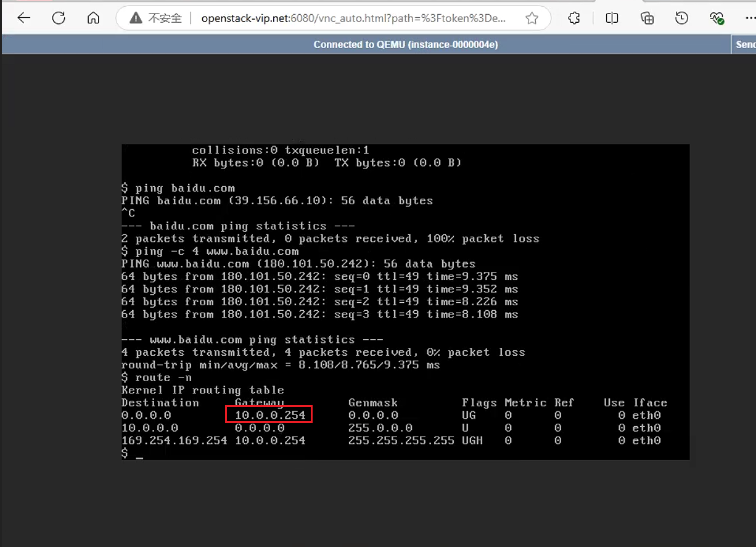This screenshot has height=547, width=756.
Task: Click 'Kernel IP routing table' heading
Action: (x=203, y=390)
